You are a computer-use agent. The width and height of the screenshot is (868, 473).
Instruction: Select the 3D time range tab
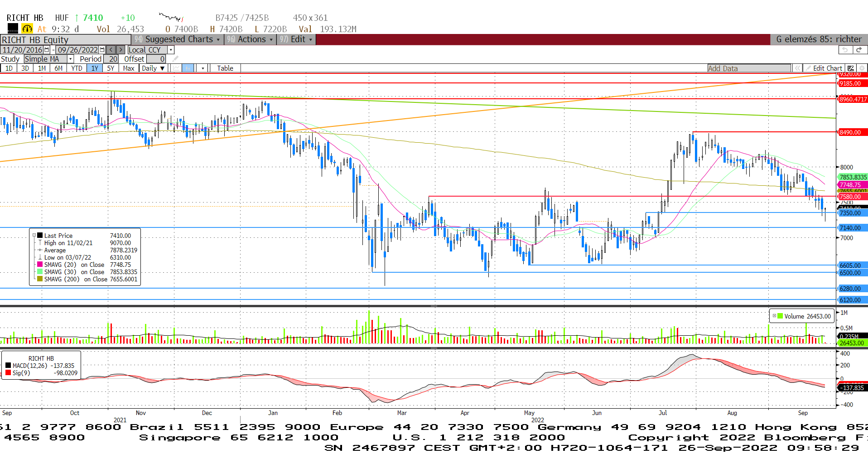click(25, 68)
